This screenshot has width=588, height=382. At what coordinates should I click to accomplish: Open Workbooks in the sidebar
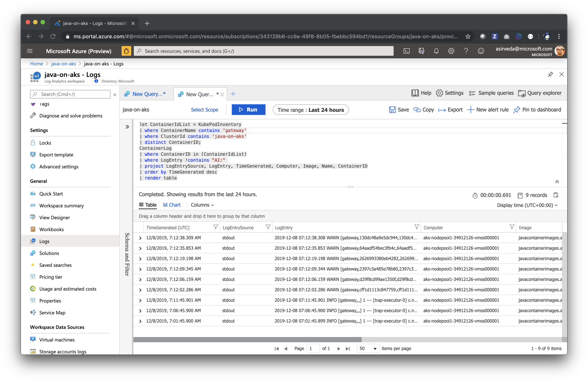(51, 229)
